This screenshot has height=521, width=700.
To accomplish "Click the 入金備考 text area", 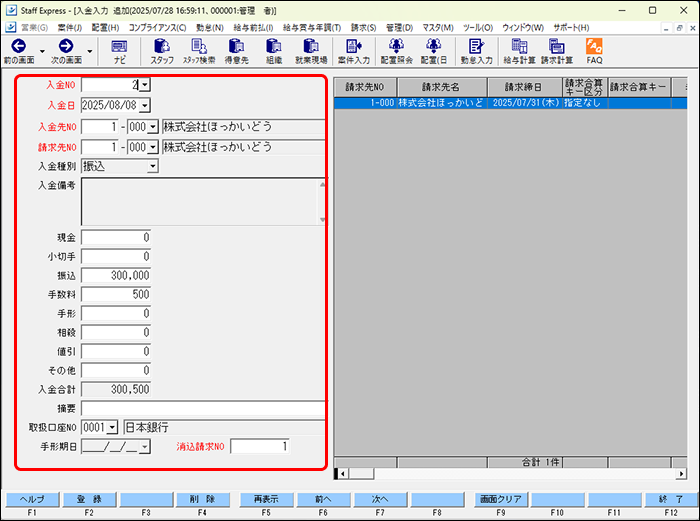I will point(204,202).
